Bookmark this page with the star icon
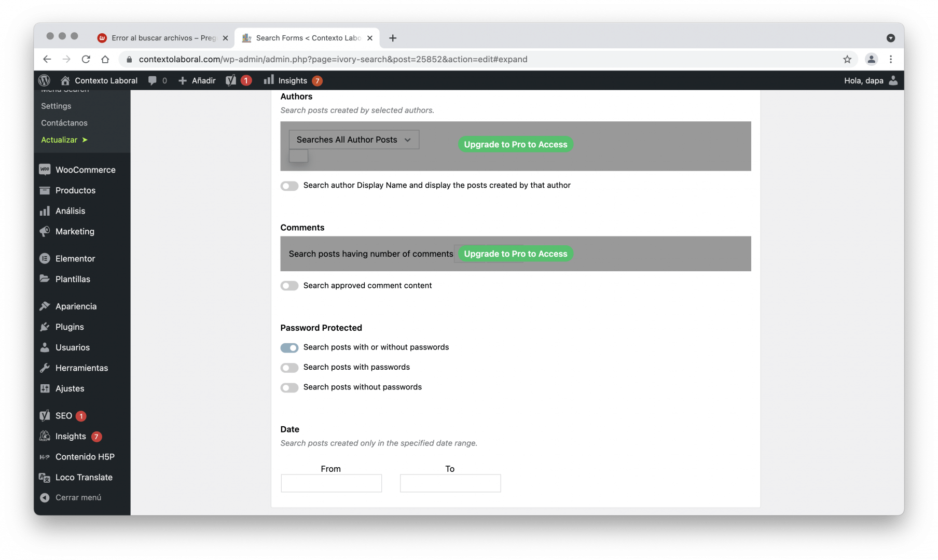The height and width of the screenshot is (560, 938). [847, 59]
